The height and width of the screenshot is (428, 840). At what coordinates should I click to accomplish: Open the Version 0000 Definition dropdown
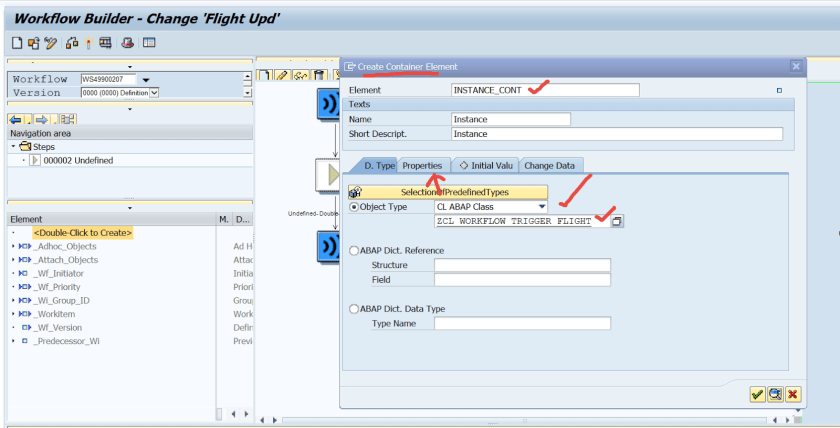[x=154, y=93]
